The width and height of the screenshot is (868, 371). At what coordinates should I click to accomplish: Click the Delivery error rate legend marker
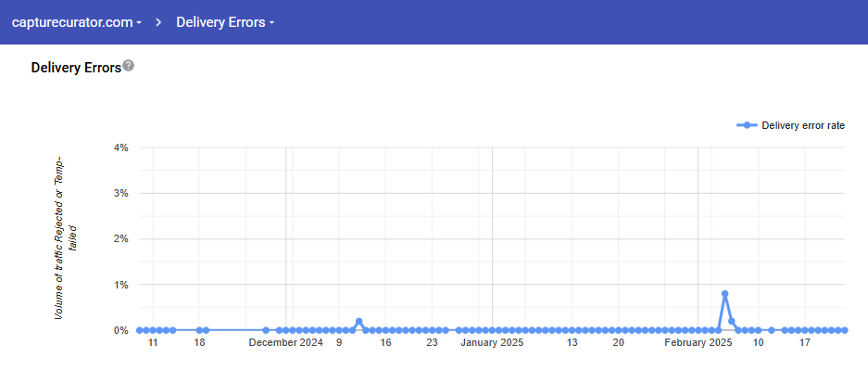(x=747, y=126)
